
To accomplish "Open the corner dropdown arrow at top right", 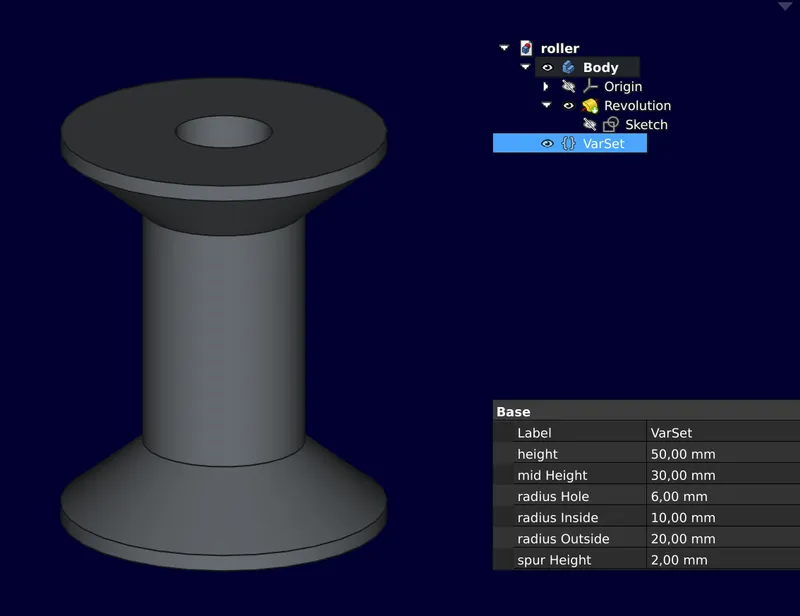I will (x=785, y=6).
